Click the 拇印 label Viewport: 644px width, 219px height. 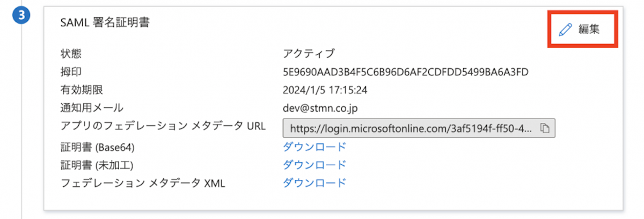pyautogui.click(x=71, y=71)
